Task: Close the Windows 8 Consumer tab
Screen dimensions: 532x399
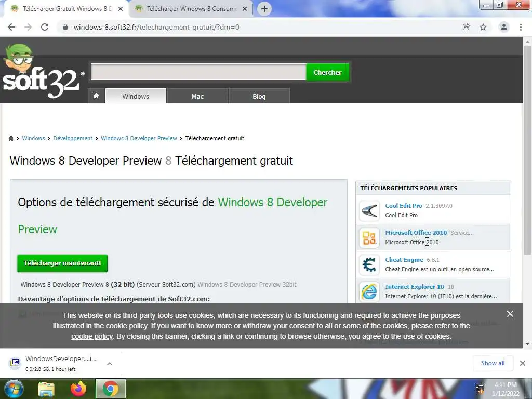Action: (245, 9)
